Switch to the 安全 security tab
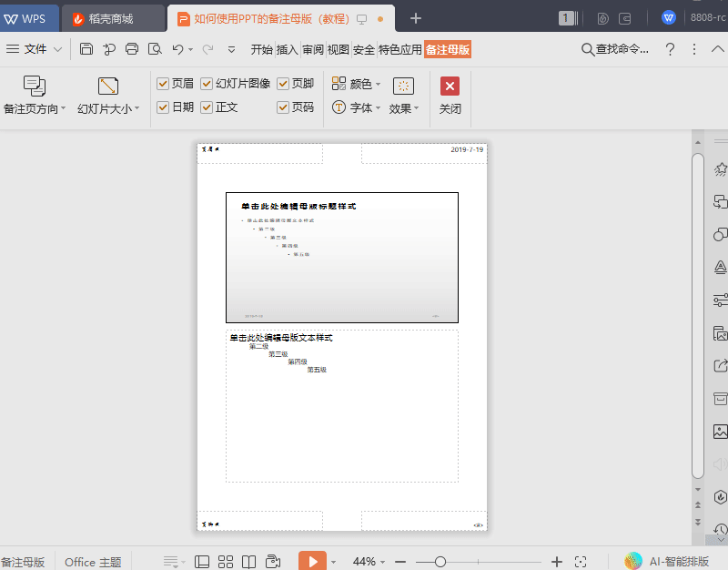Viewport: 728px width, 570px height. click(x=363, y=49)
